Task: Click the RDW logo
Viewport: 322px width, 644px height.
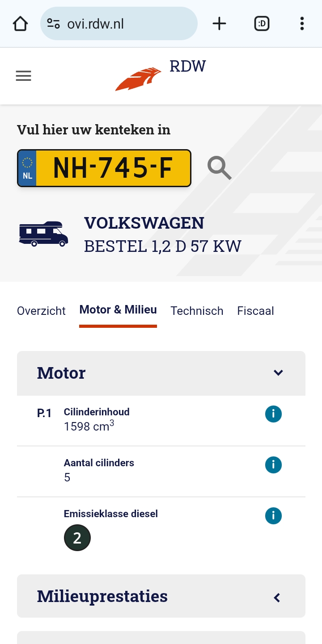Action: (x=160, y=76)
